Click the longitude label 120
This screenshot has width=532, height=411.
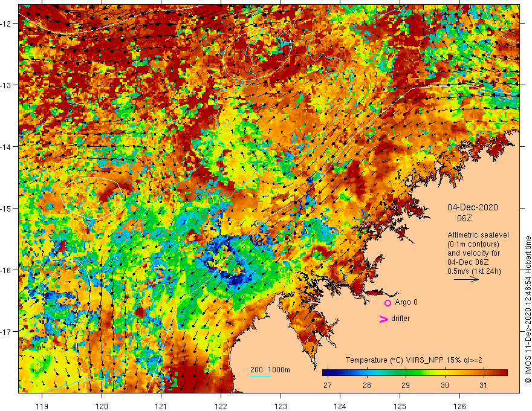102,406
